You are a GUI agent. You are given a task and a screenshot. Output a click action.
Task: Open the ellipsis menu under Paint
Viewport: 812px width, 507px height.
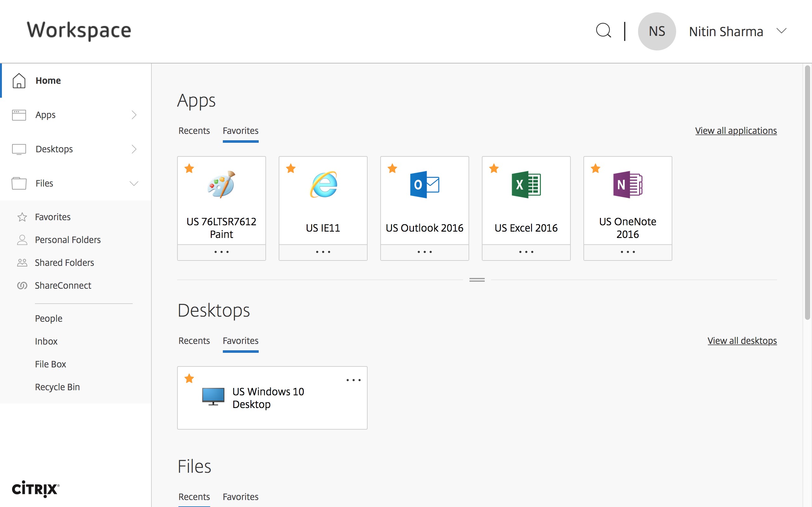tap(221, 252)
